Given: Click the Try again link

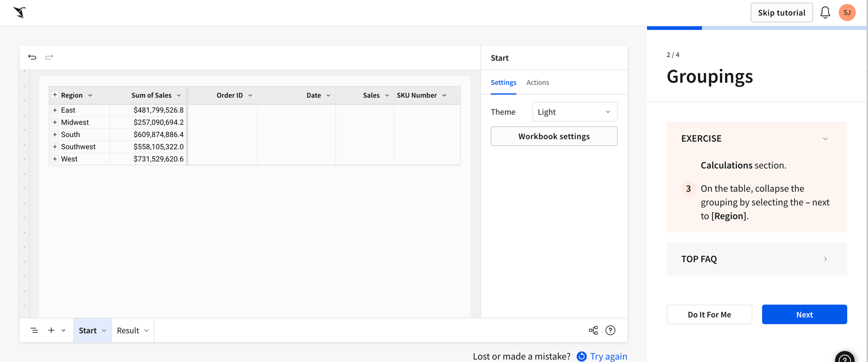Looking at the screenshot, I should pos(609,356).
